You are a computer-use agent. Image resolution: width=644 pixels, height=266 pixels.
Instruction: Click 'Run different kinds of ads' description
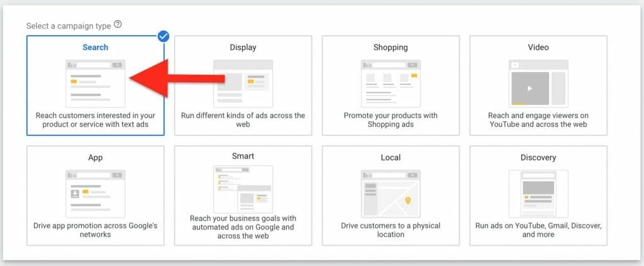tap(243, 120)
